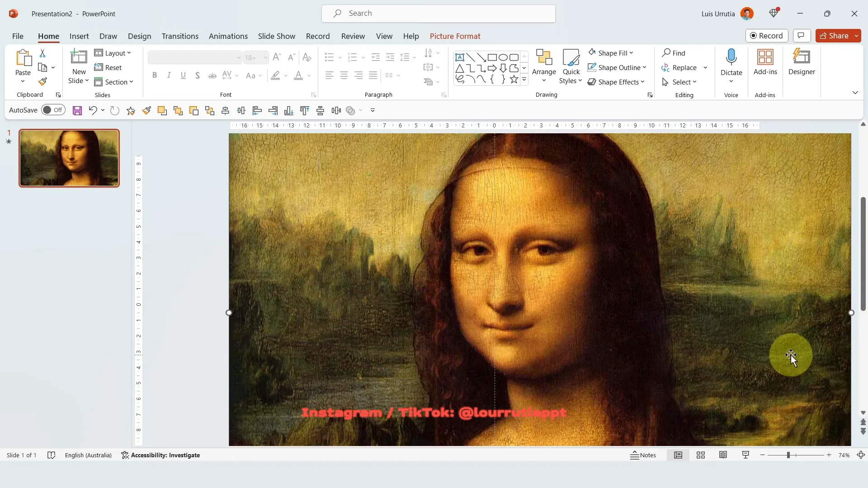Image resolution: width=868 pixels, height=488 pixels.
Task: Click the Bullets list icon
Action: click(329, 57)
